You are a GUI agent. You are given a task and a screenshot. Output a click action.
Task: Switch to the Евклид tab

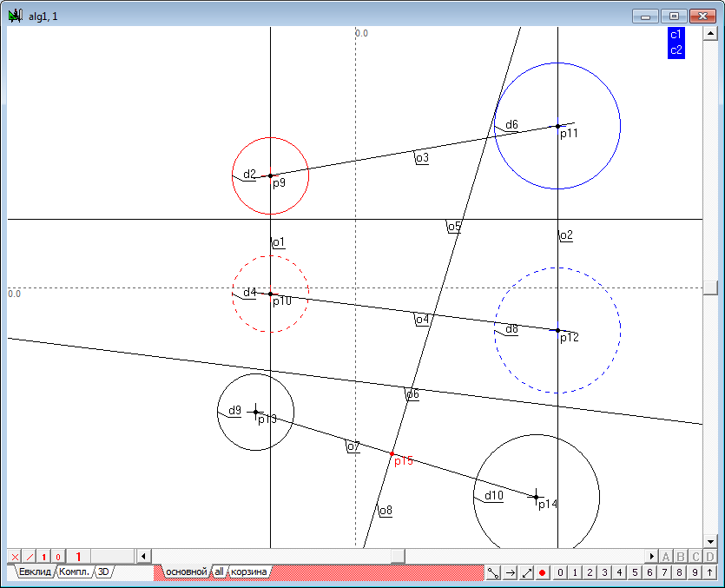(x=35, y=571)
